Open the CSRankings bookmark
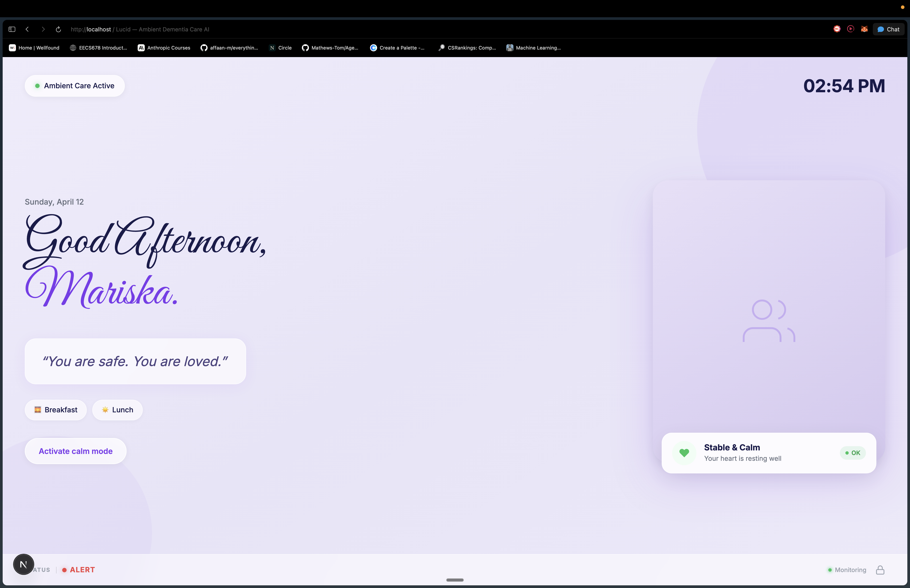910x588 pixels. [x=467, y=48]
